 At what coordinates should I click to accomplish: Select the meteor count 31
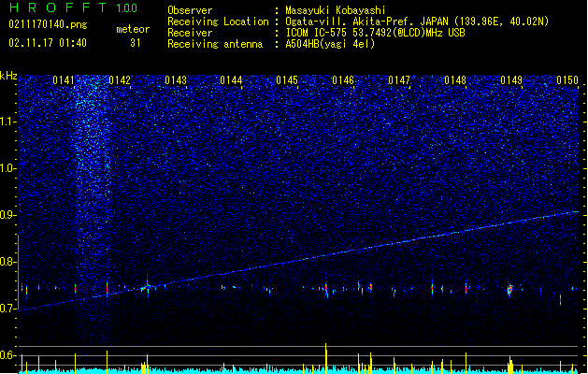click(x=136, y=43)
